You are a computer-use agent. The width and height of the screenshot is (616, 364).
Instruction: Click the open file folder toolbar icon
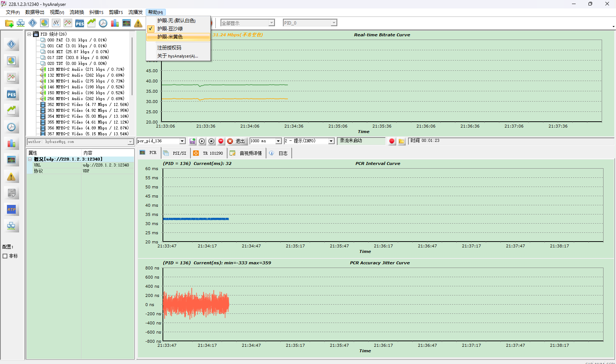pyautogui.click(x=9, y=23)
